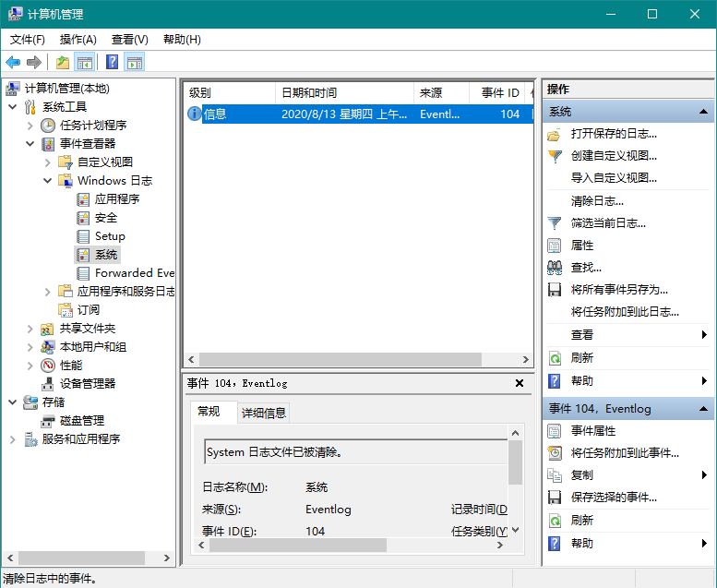Click the 打开保存的日志 folder icon
This screenshot has height=588, width=717.
(555, 134)
